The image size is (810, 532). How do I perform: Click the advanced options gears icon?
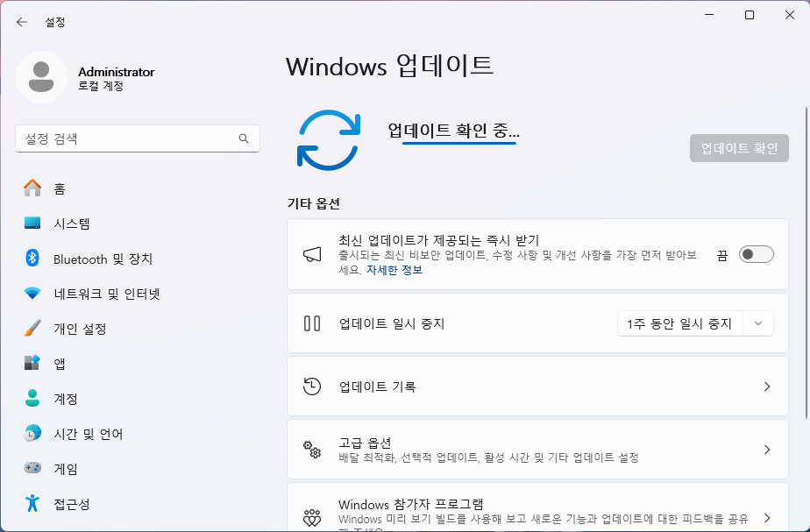pos(312,450)
